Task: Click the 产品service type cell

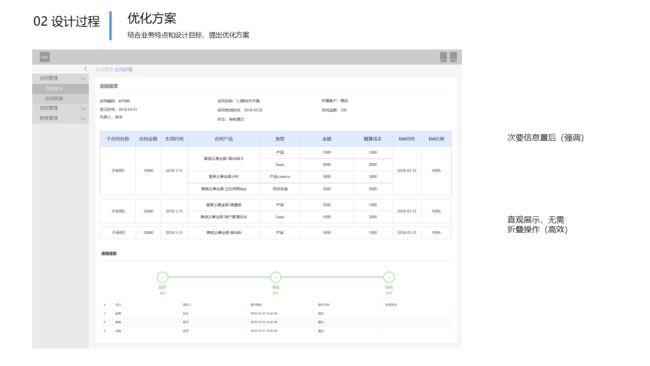Action: click(280, 177)
